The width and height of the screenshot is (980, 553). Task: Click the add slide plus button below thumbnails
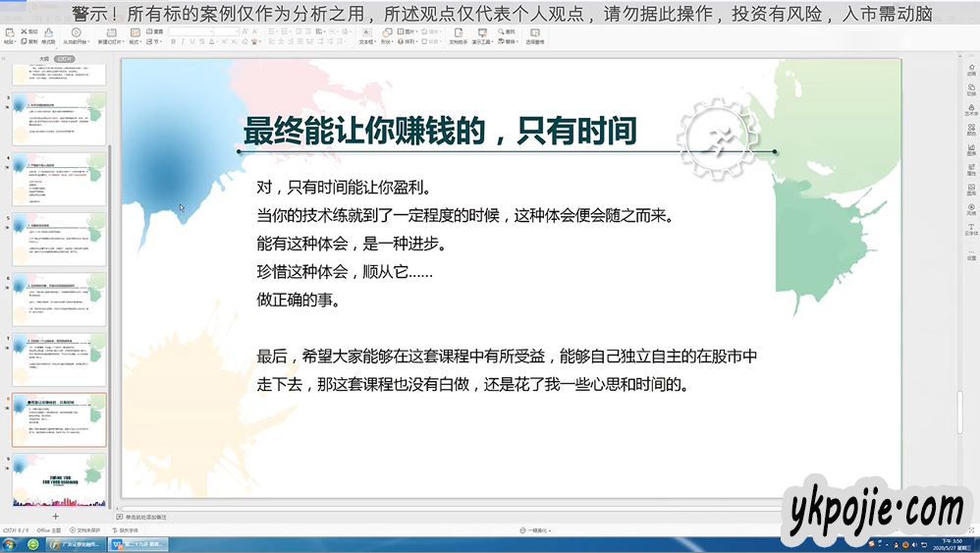[55, 516]
